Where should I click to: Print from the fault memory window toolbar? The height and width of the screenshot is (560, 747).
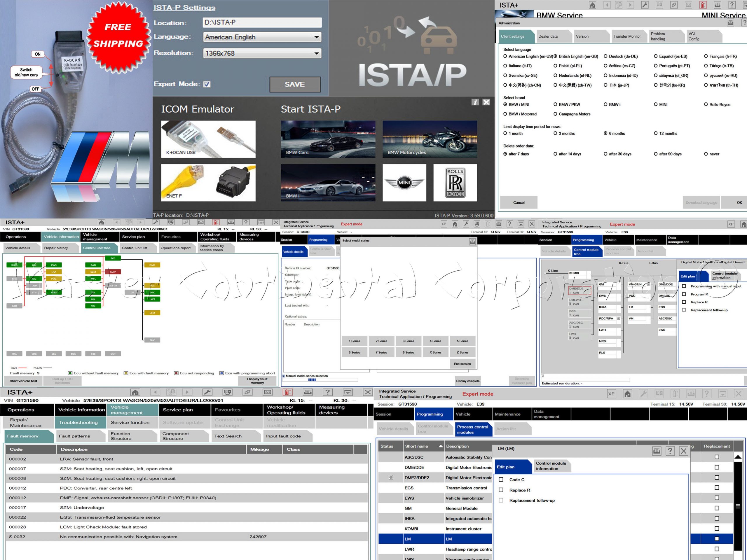coord(307,392)
